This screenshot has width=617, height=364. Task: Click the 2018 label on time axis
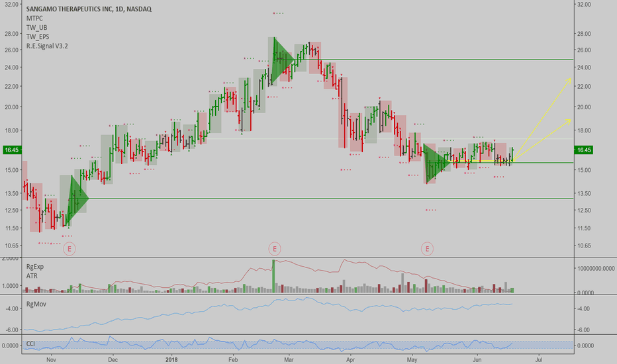click(171, 359)
